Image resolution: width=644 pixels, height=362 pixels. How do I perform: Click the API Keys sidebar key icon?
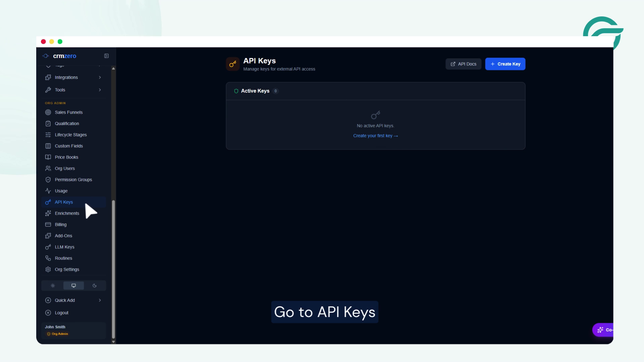tap(48, 202)
